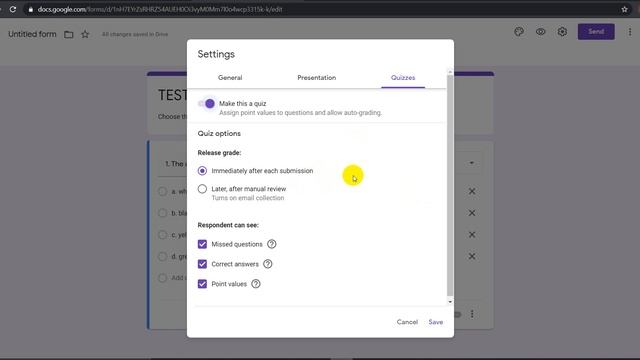Toggle the Make this a quiz switch
Screen dimensions: 640x360
point(207,104)
